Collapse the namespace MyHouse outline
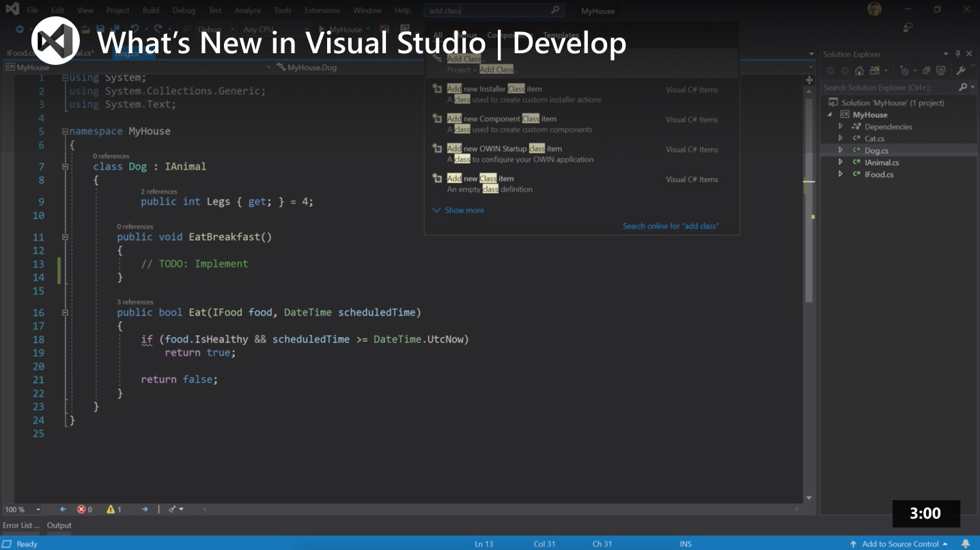Screen dimensions: 980x550 pyautogui.click(x=65, y=131)
